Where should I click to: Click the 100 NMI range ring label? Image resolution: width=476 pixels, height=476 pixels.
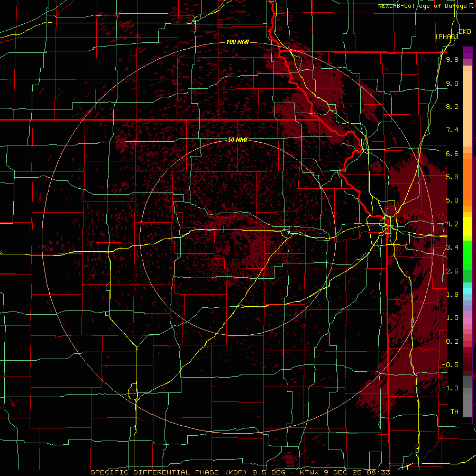[237, 42]
